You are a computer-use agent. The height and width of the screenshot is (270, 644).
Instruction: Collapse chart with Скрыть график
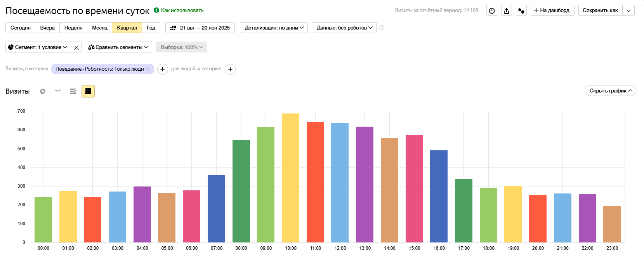(610, 91)
